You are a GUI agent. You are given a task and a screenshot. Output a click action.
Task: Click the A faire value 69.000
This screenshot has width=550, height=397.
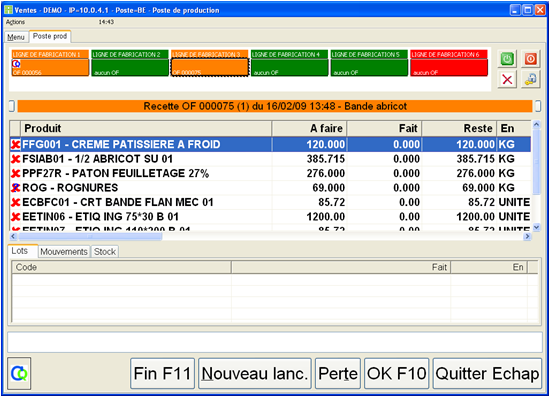click(x=328, y=188)
